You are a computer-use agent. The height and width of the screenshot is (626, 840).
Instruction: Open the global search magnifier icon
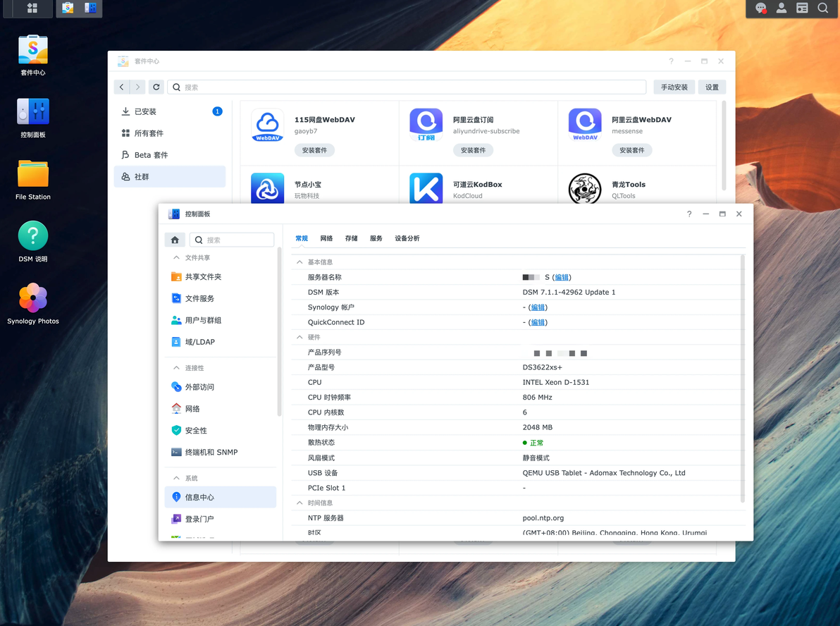(823, 8)
